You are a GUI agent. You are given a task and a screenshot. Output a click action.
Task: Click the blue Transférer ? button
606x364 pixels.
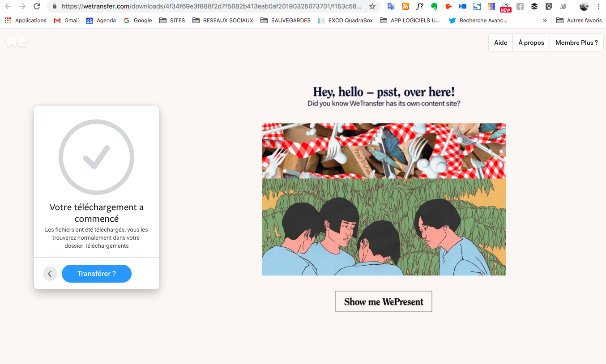[97, 274]
